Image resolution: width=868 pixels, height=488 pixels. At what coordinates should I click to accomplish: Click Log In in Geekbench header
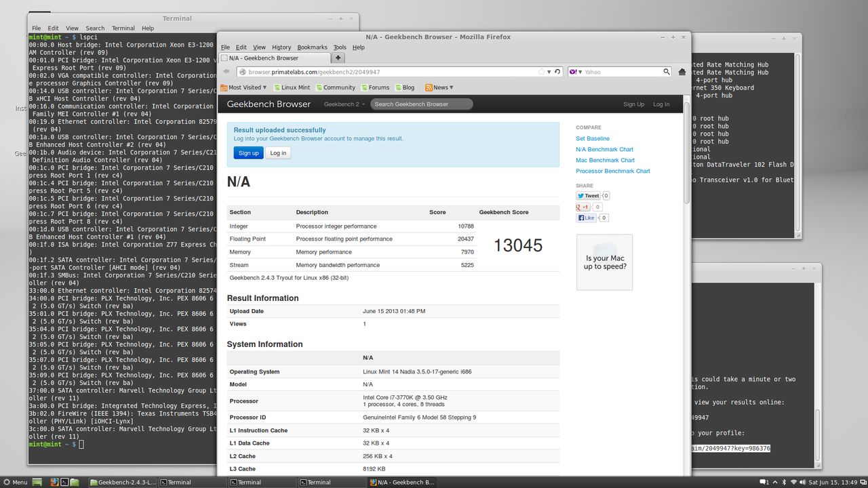coord(661,104)
